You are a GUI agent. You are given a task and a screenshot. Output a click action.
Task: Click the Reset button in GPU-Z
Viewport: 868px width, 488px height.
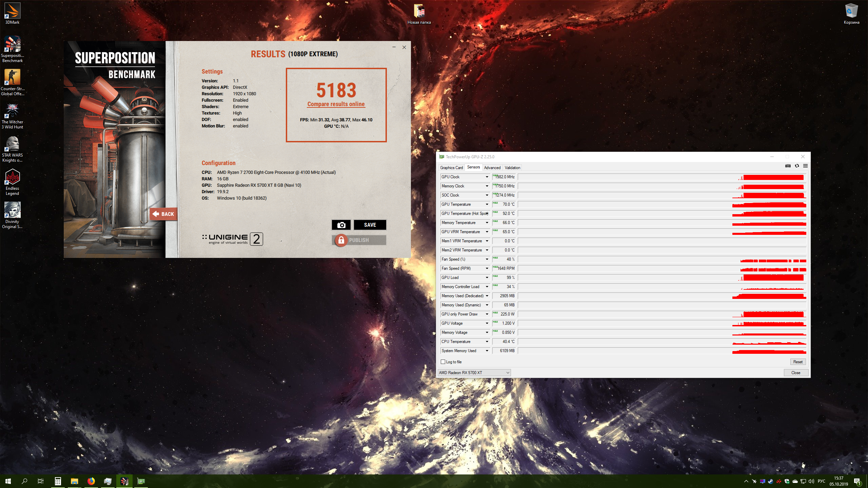tap(797, 362)
